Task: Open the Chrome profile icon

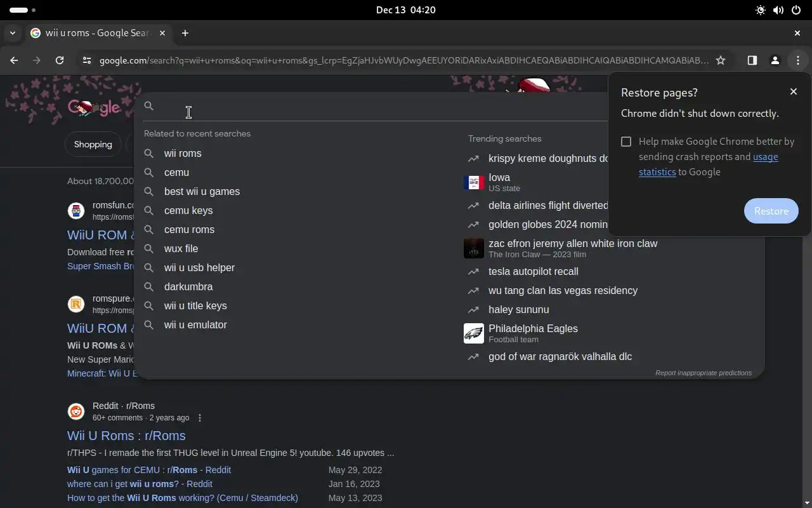Action: click(775, 60)
